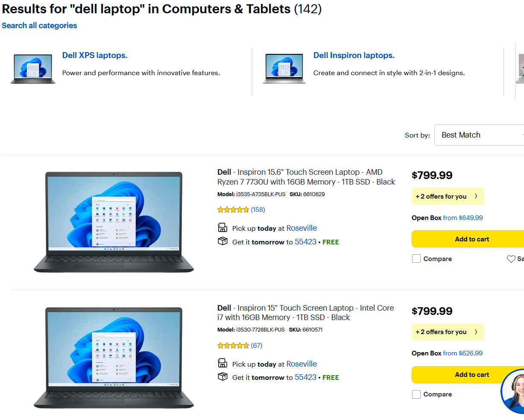Click the shipping box icon for the Intel Inspiron
This screenshot has width=524, height=420.
click(222, 377)
